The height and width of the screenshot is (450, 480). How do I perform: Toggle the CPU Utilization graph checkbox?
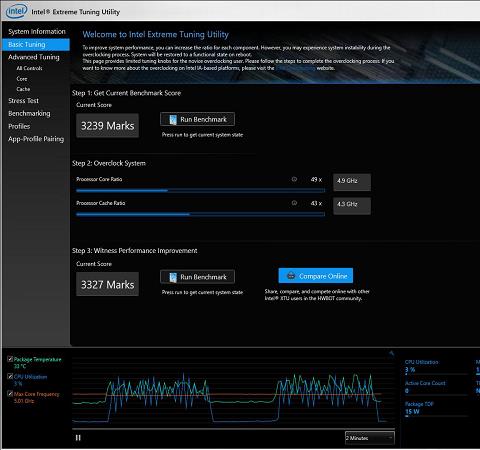pos(10,376)
